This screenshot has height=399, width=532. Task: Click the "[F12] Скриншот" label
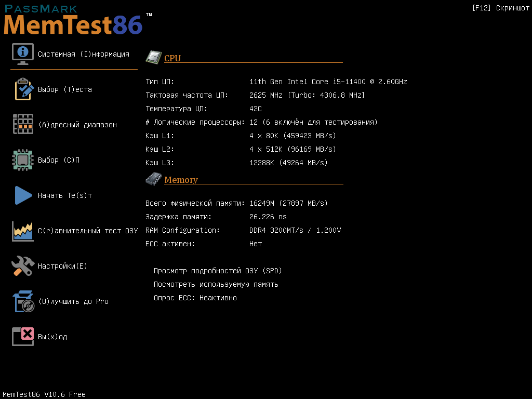[x=501, y=8]
